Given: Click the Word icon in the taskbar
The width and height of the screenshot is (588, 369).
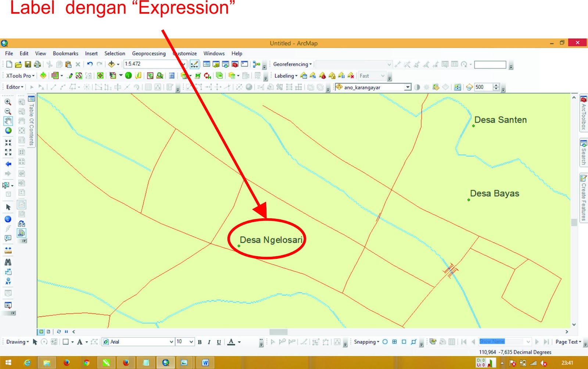Looking at the screenshot, I should click(x=205, y=363).
